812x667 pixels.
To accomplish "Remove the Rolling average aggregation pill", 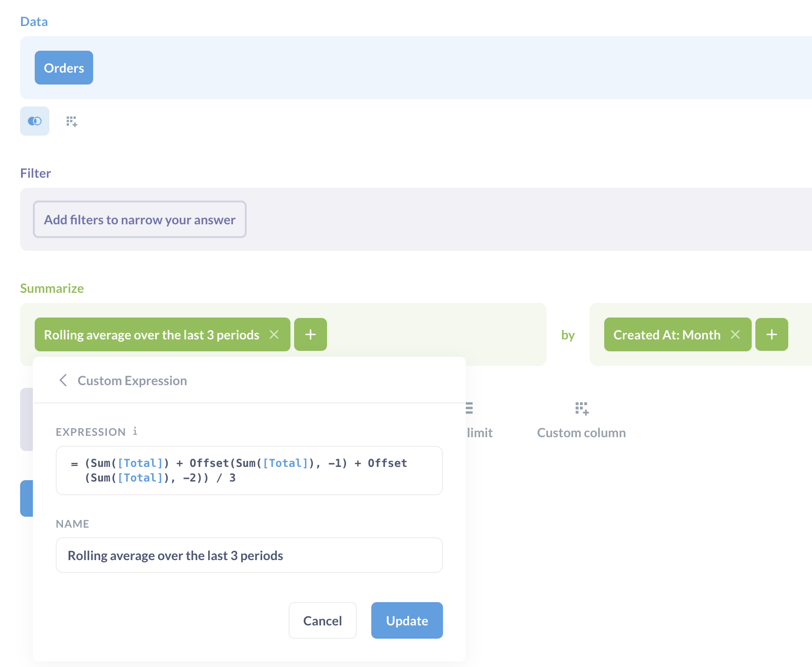I will coord(274,334).
